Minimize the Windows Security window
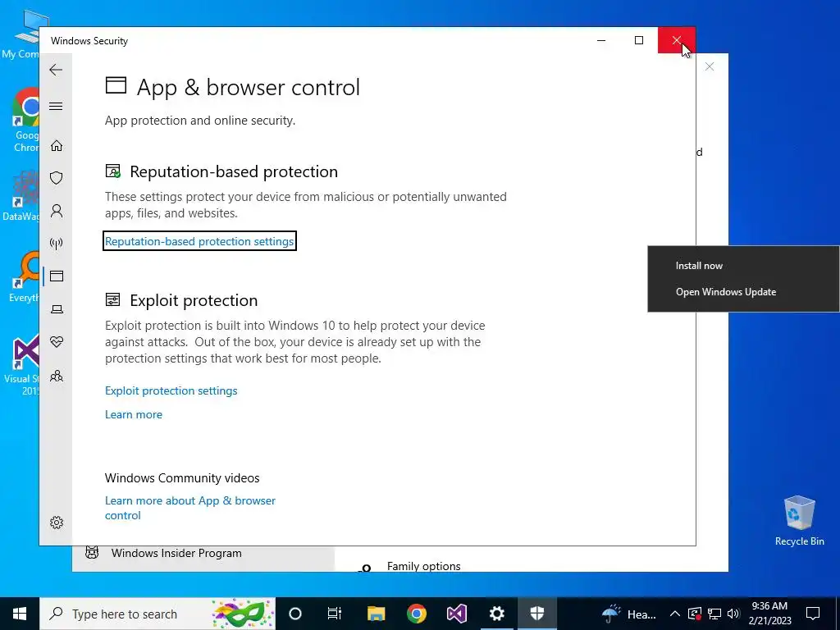 pos(601,40)
